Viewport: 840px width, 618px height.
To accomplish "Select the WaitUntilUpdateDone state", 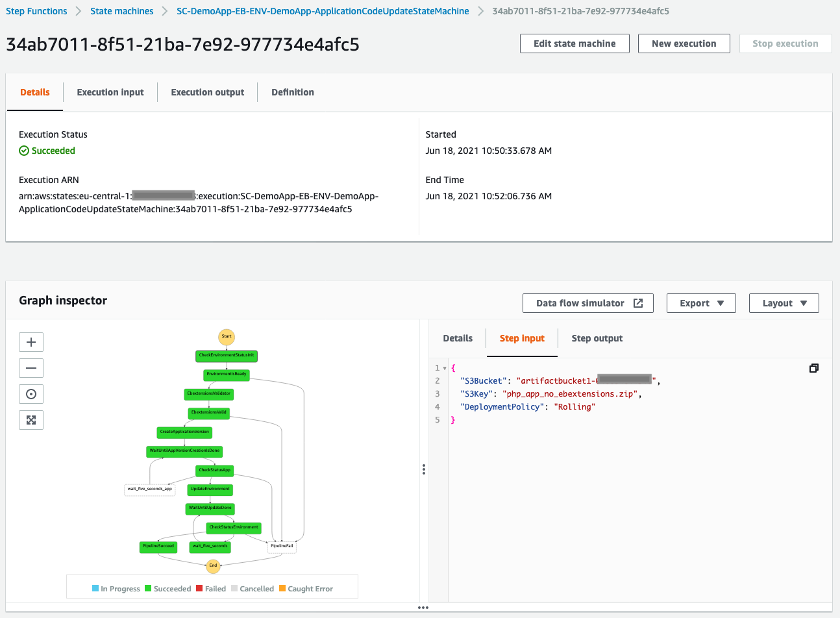I will click(210, 508).
